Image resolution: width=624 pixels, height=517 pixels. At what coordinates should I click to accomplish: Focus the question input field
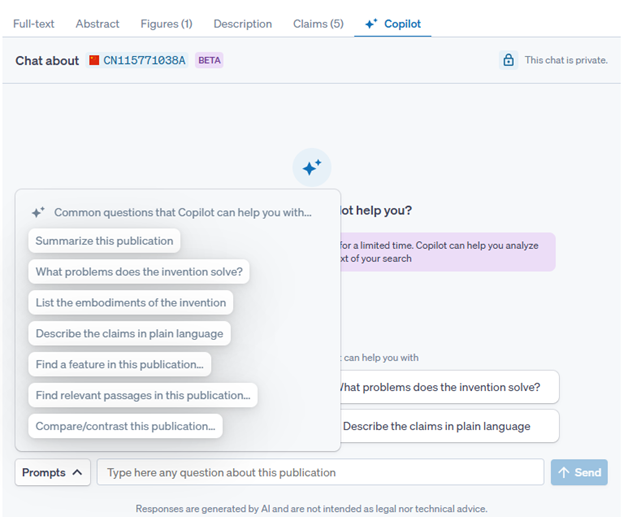click(x=320, y=472)
